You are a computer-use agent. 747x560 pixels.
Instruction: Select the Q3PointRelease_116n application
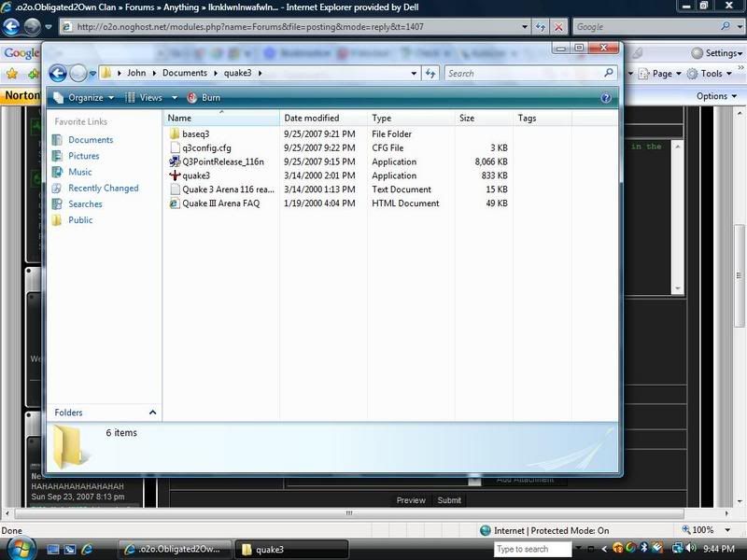(x=222, y=161)
